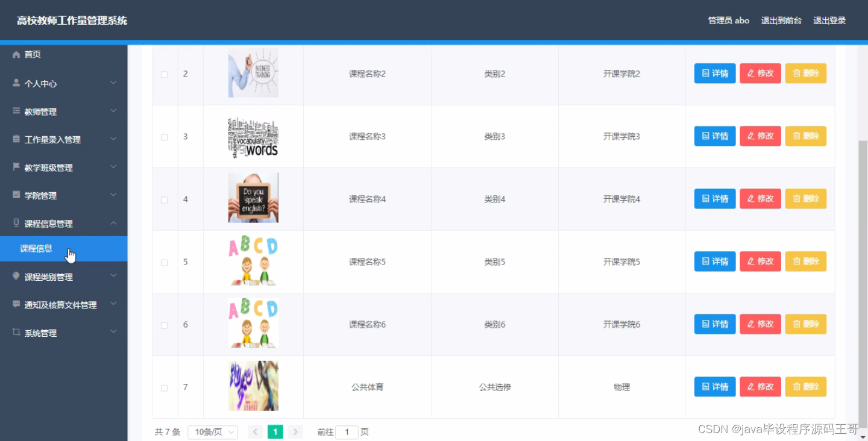This screenshot has height=441, width=868.
Task: Tick the checkbox for row 2
Action: tap(164, 74)
